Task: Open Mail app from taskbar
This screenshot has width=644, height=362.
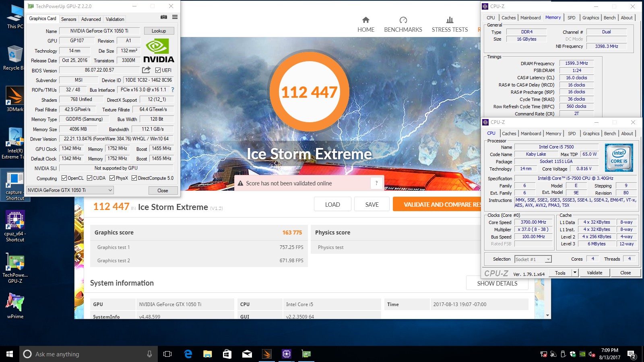Action: point(247,354)
